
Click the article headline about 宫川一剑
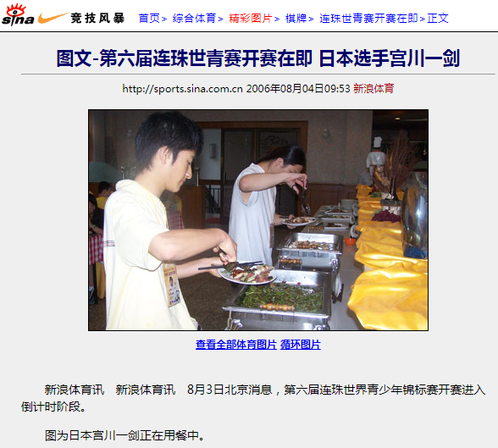[x=257, y=58]
